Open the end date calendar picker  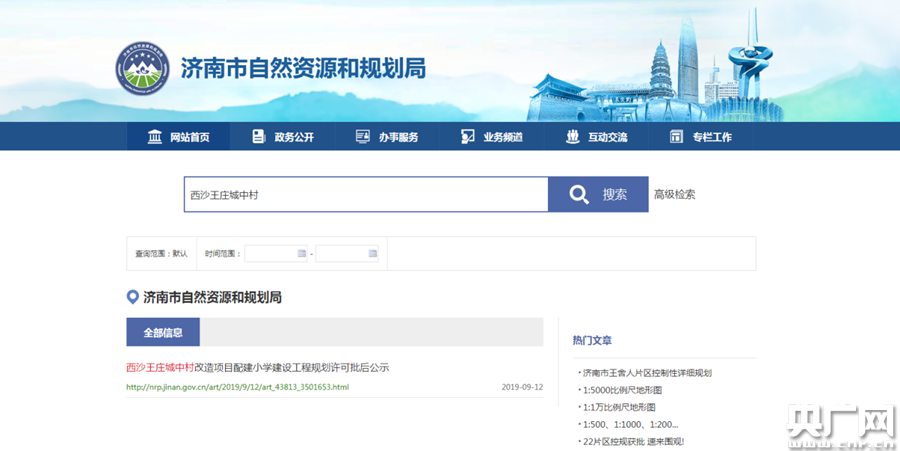(373, 254)
